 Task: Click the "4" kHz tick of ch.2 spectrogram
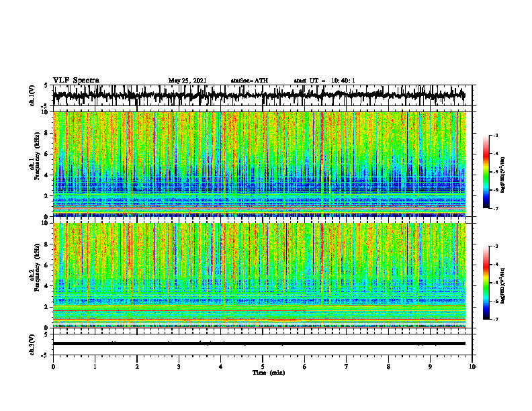click(47, 286)
